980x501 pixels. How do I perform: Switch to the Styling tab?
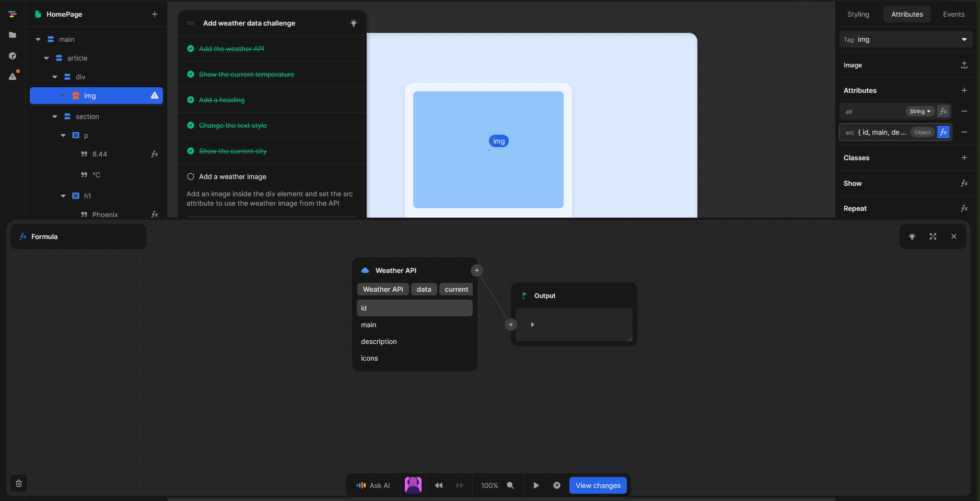(x=857, y=14)
